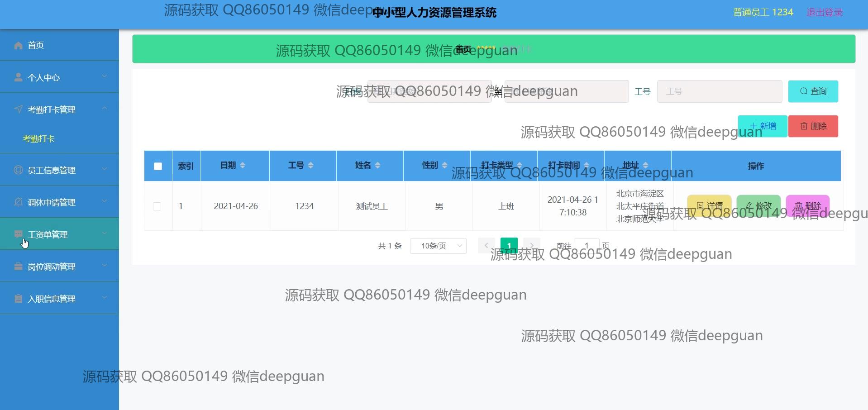Click the paper-plane icon beside 考勤打卡管理
The width and height of the screenshot is (868, 410).
point(18,110)
